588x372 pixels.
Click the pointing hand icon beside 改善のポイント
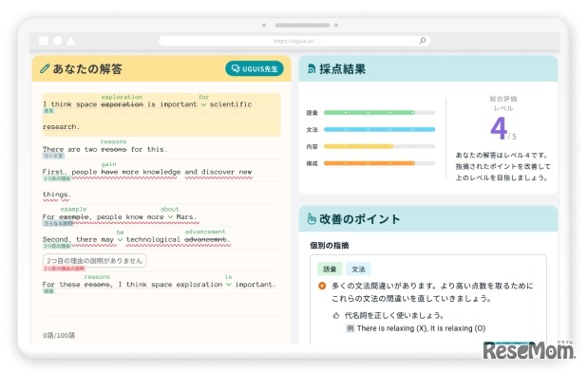click(312, 219)
